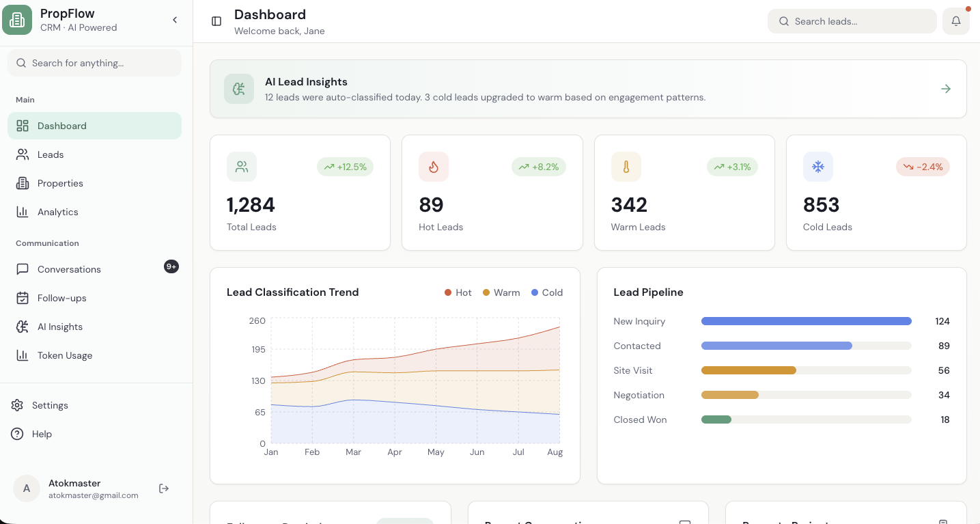The width and height of the screenshot is (980, 524).
Task: Click the 124 count beside New Inquiry
Action: click(x=942, y=321)
